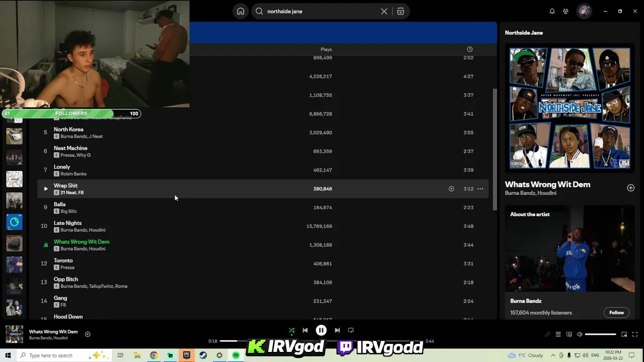Toggle repeat mode

point(351,330)
